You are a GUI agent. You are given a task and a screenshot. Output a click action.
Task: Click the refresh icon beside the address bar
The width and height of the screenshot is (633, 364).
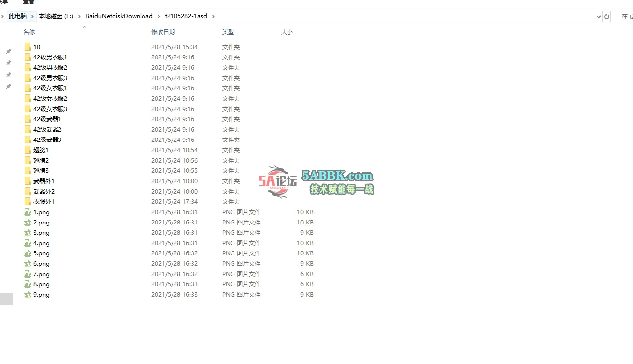point(607,16)
